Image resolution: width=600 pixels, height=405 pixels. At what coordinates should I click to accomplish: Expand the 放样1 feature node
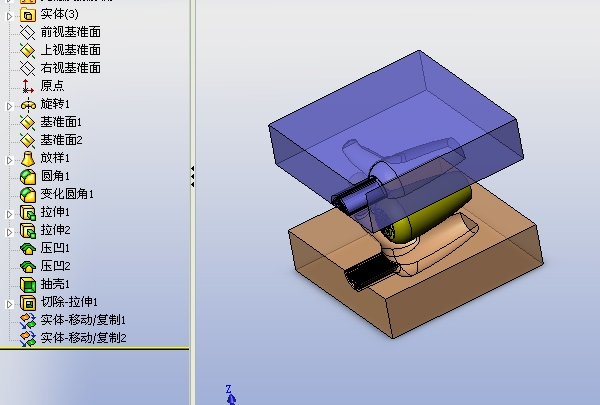9,160
